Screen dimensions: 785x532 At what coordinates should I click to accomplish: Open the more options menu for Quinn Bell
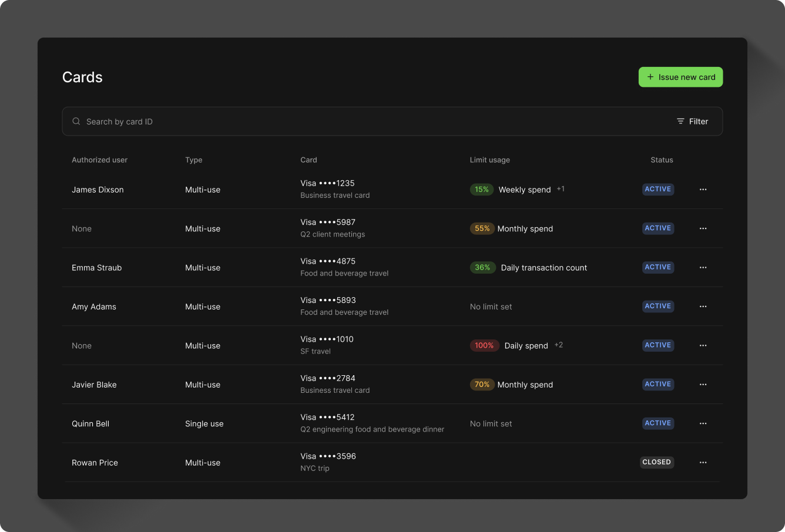pyautogui.click(x=703, y=423)
